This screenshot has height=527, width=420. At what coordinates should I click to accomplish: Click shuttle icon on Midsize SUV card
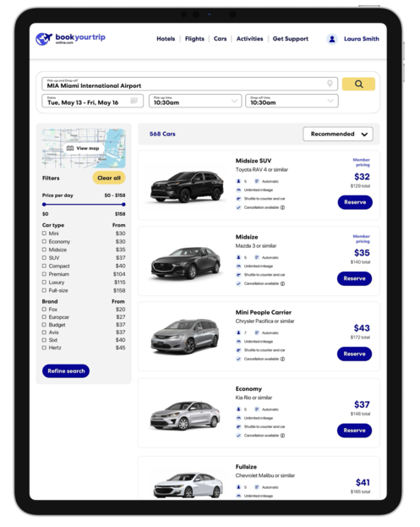pyautogui.click(x=238, y=199)
